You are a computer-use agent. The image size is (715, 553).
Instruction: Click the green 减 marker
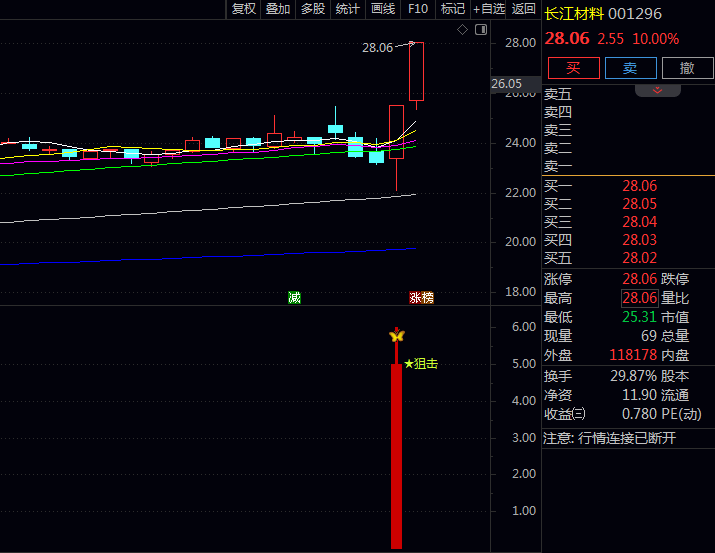tap(294, 298)
